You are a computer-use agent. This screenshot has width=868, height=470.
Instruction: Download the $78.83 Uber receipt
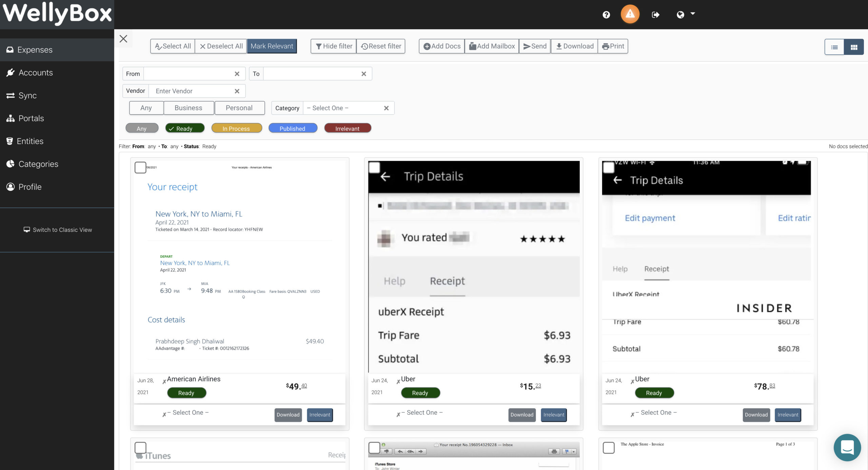[756, 415]
